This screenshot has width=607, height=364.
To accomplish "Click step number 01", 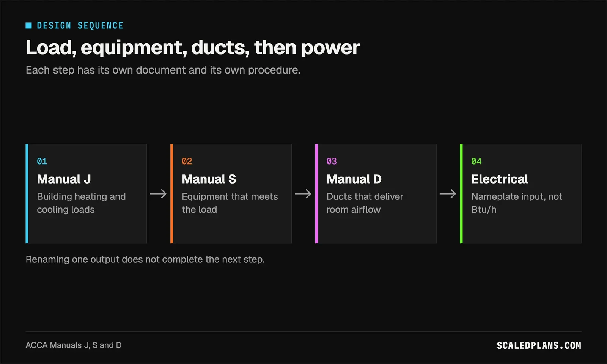I will click(42, 161).
